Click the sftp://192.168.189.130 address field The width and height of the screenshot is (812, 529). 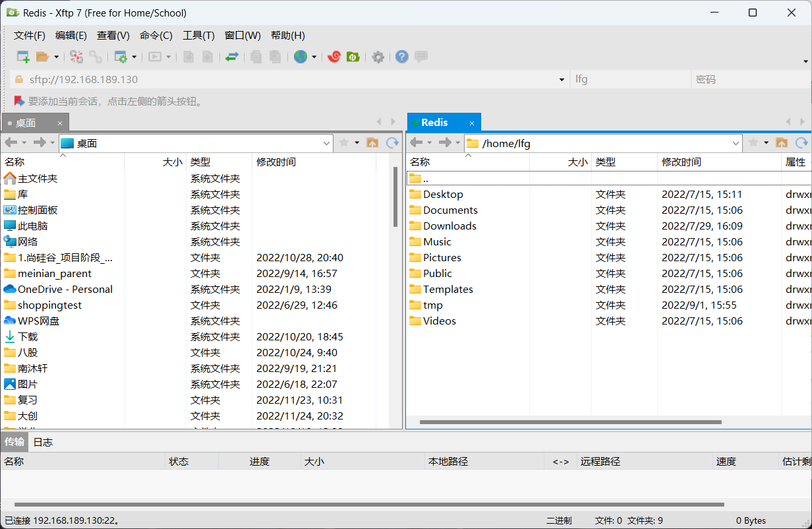290,79
